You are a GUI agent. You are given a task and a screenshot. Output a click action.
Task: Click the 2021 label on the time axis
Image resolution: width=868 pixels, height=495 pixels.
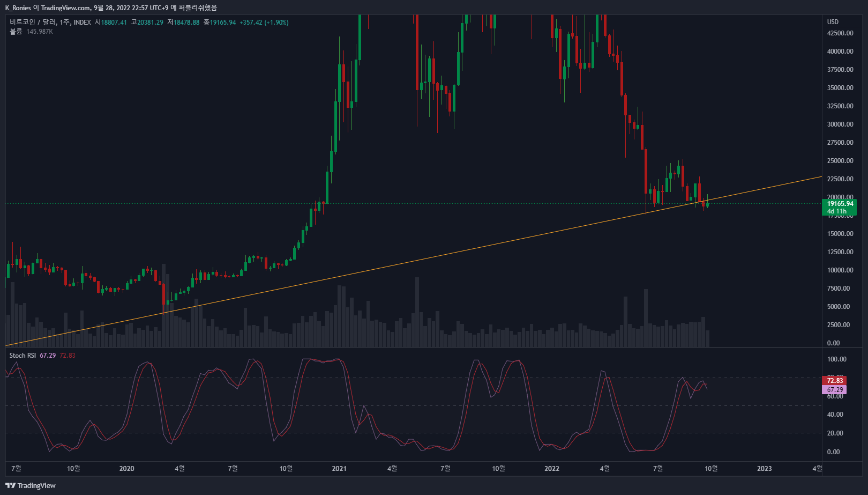click(339, 469)
